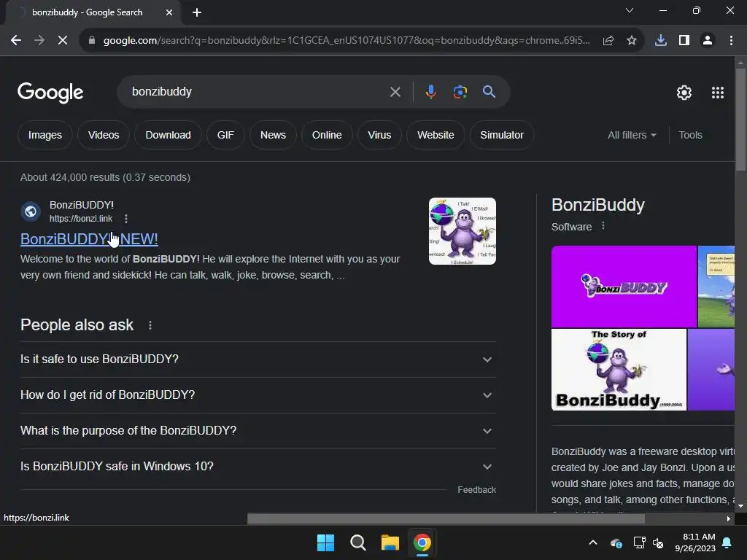747x560 pixels.
Task: Click the forward navigation arrow
Action: pos(39,41)
